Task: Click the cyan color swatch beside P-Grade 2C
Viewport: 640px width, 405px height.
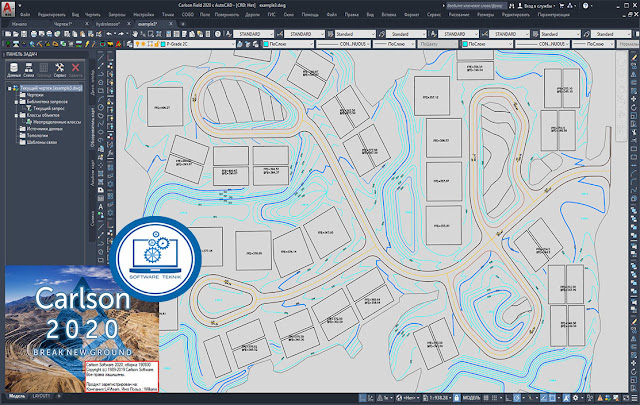Action: tap(163, 44)
